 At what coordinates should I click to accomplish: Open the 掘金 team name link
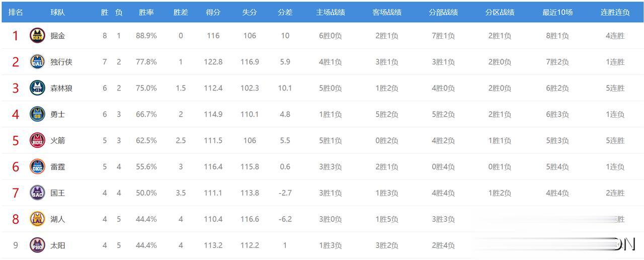58,36
